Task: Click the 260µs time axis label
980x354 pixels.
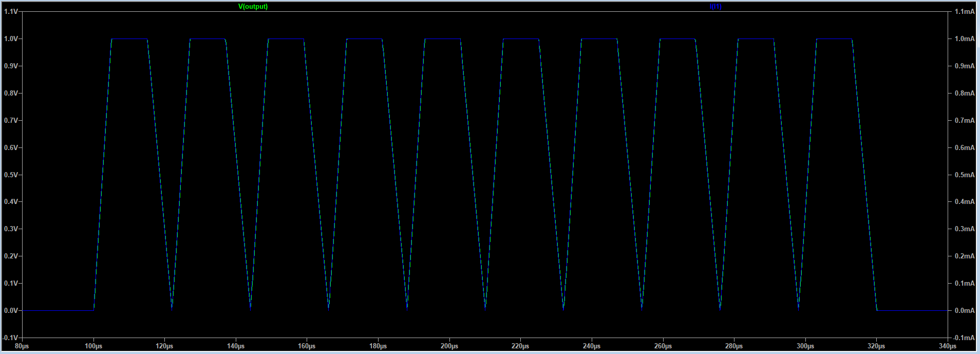Action: 663,347
